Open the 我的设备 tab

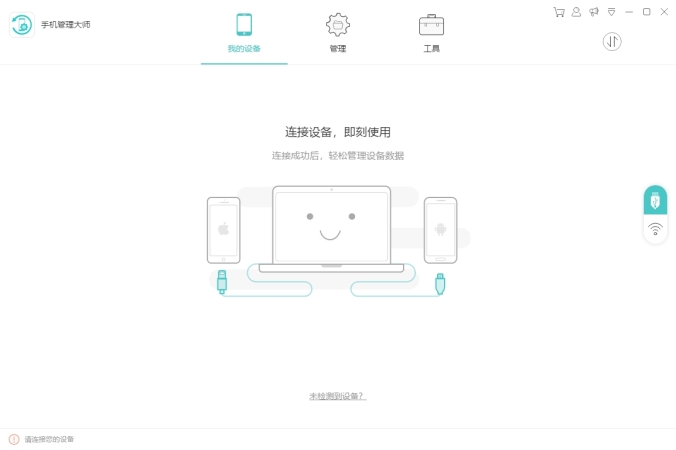coord(244,34)
